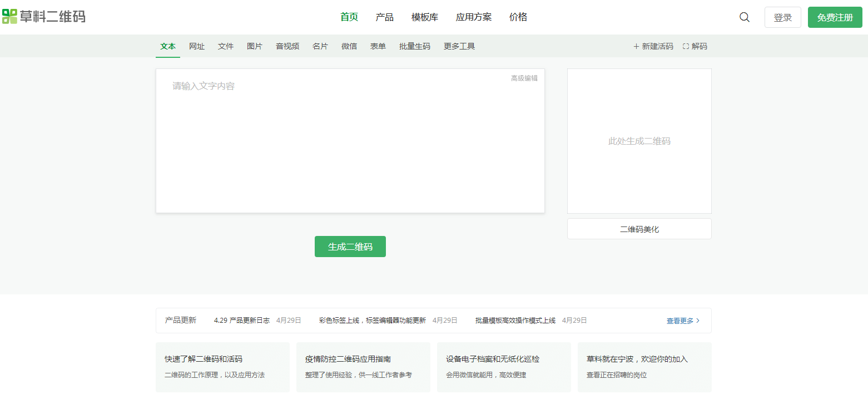Screen dimensions: 868x394
Task: Switch to the 网址 tab
Action: pos(197,46)
